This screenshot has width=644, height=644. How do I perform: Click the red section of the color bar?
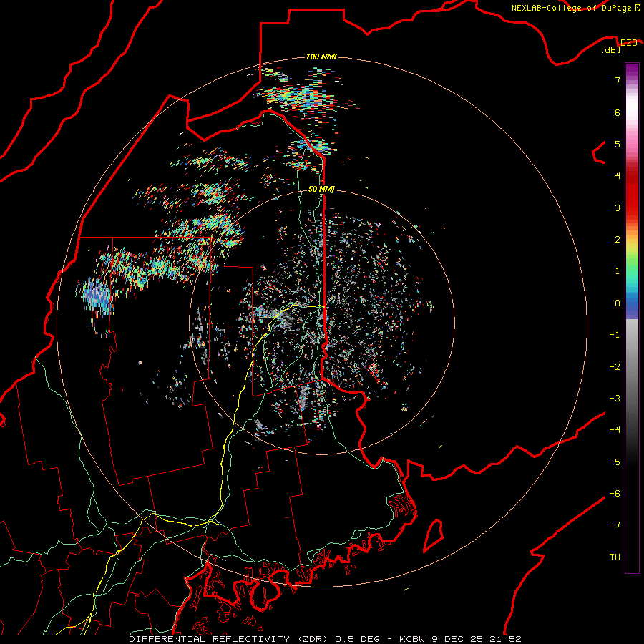point(632,193)
